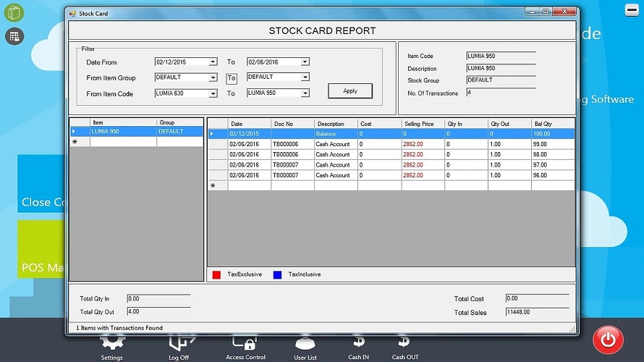
Task: Click the green box icon on desktop
Action: [14, 13]
